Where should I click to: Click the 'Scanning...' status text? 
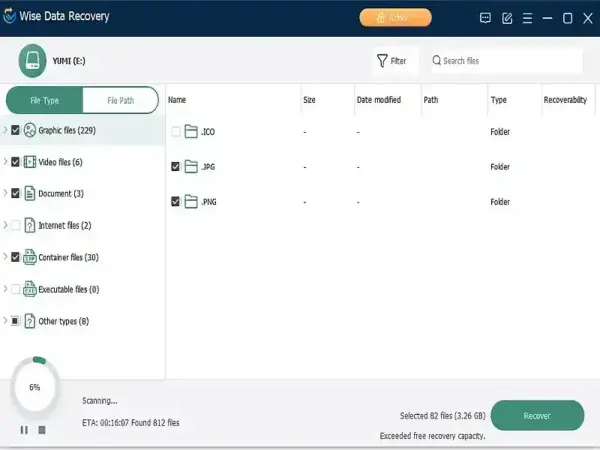tap(99, 401)
